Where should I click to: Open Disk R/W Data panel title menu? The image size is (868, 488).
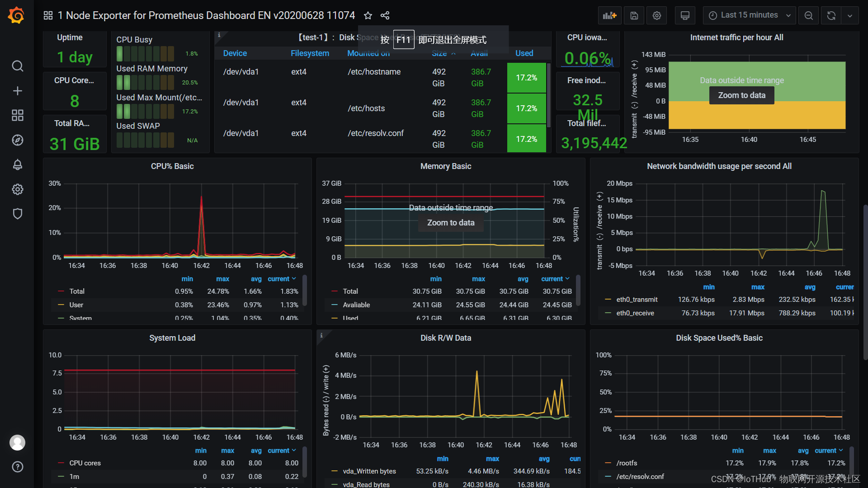point(446,338)
